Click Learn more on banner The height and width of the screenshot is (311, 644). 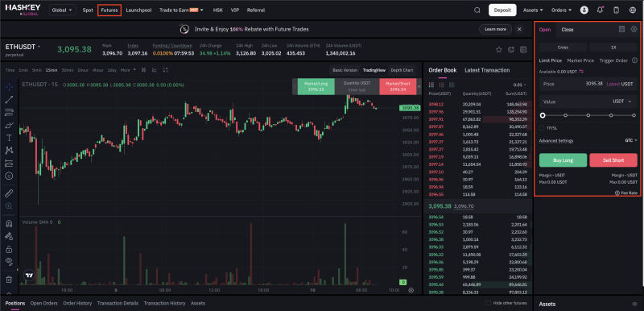[x=495, y=29]
